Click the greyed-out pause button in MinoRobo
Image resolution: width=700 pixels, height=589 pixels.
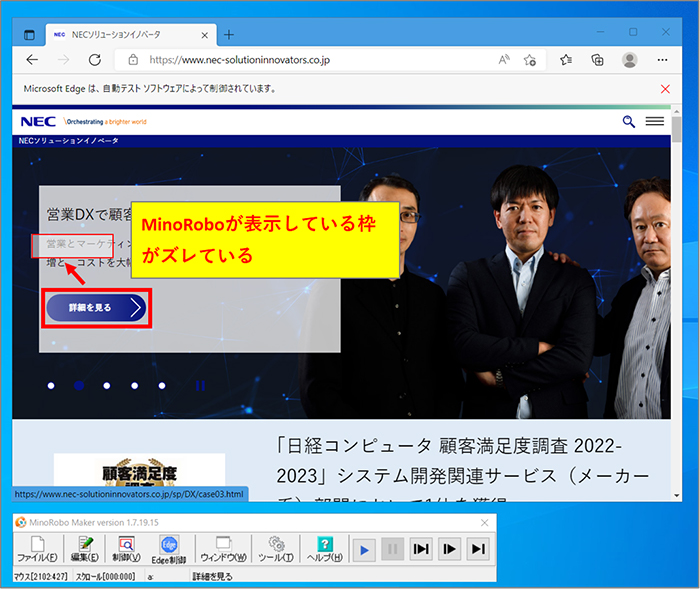392,548
